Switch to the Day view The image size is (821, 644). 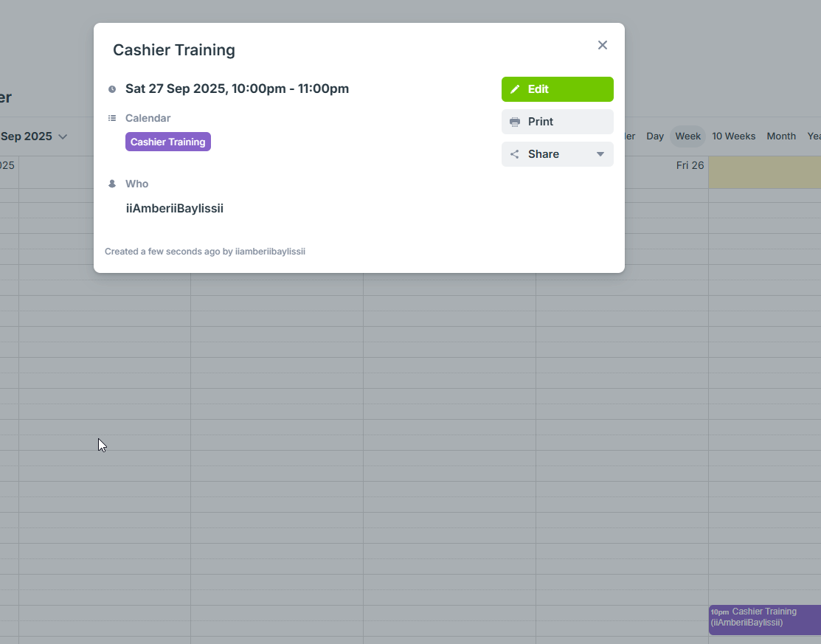(655, 136)
